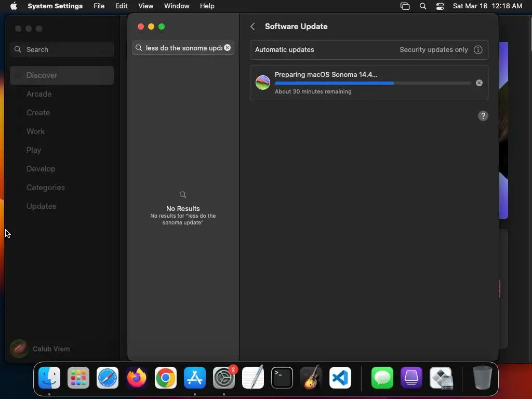Open the Apple menu

click(x=14, y=6)
